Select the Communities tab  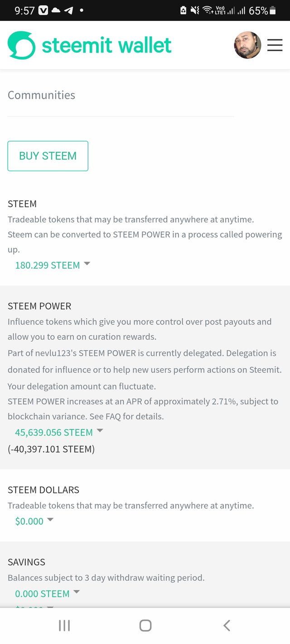[41, 95]
